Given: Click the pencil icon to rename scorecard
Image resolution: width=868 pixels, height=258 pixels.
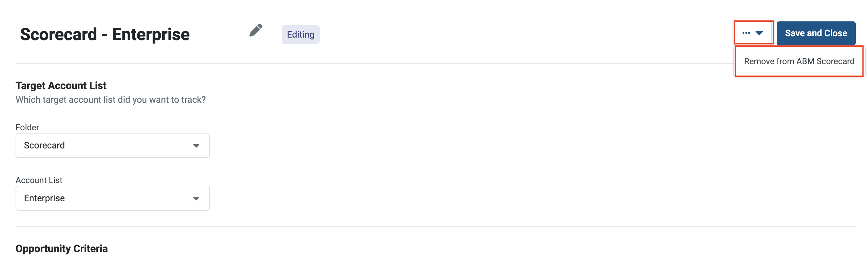Looking at the screenshot, I should click(x=256, y=30).
